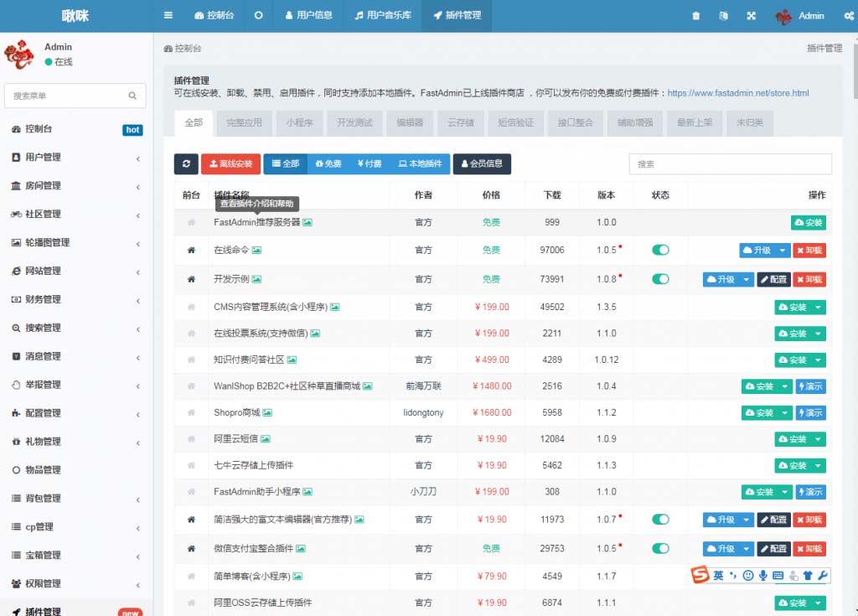
Task: Click the hamburger menu toggle icon
Action: click(x=168, y=16)
